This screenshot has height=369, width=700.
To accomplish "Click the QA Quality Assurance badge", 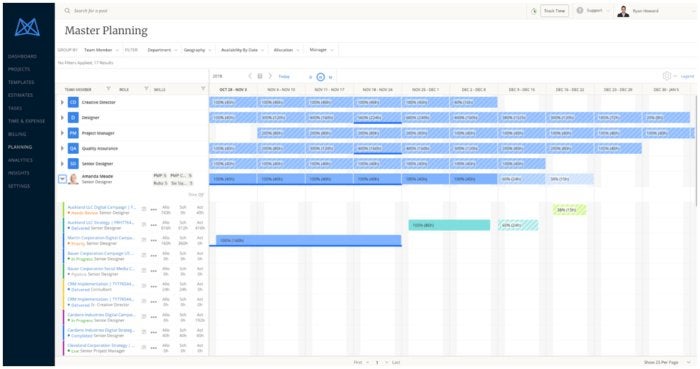I will (73, 148).
